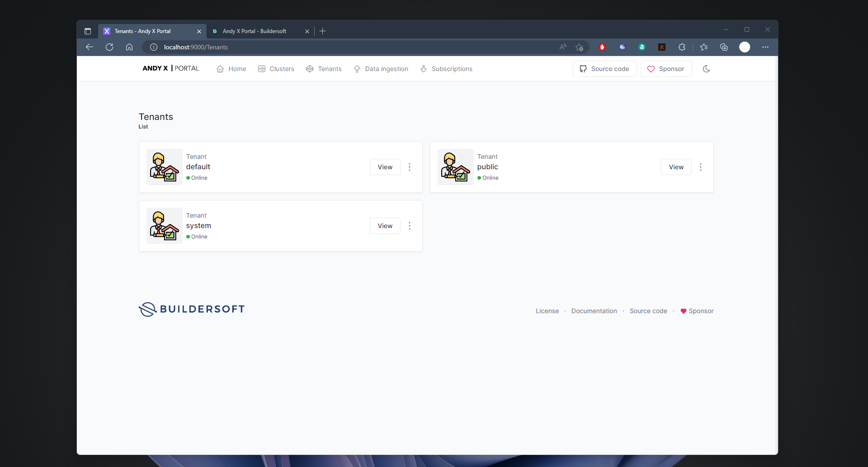Add this page to favorites

(x=579, y=47)
